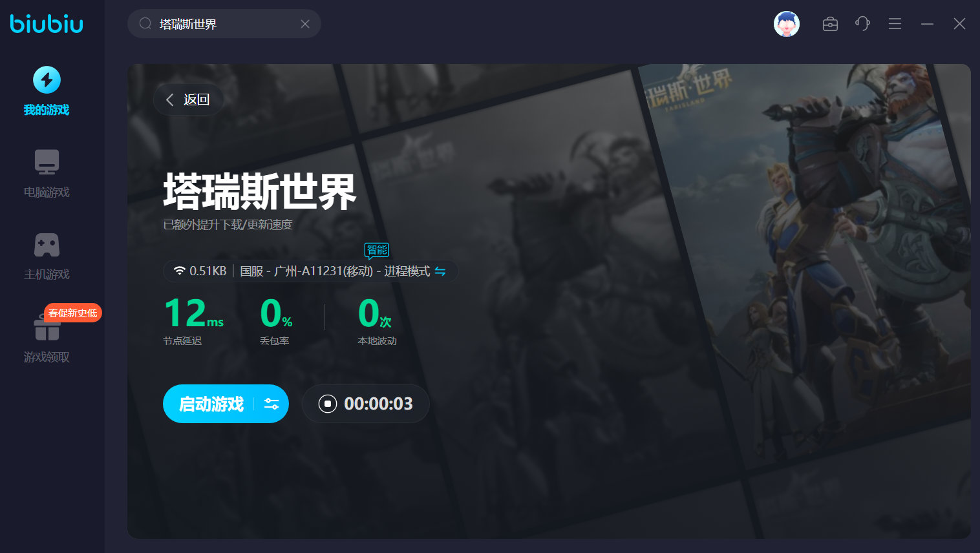Viewport: 980px width, 553px height.
Task: Click the 智能 smart mode tag
Action: coord(377,250)
